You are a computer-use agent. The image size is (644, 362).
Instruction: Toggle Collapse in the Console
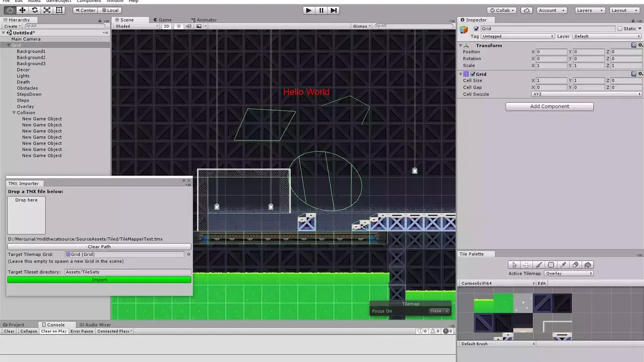pos(29,331)
